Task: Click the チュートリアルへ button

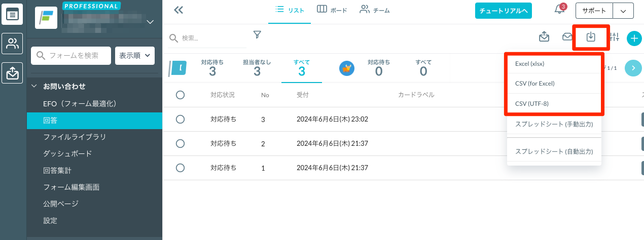Action: click(x=503, y=11)
